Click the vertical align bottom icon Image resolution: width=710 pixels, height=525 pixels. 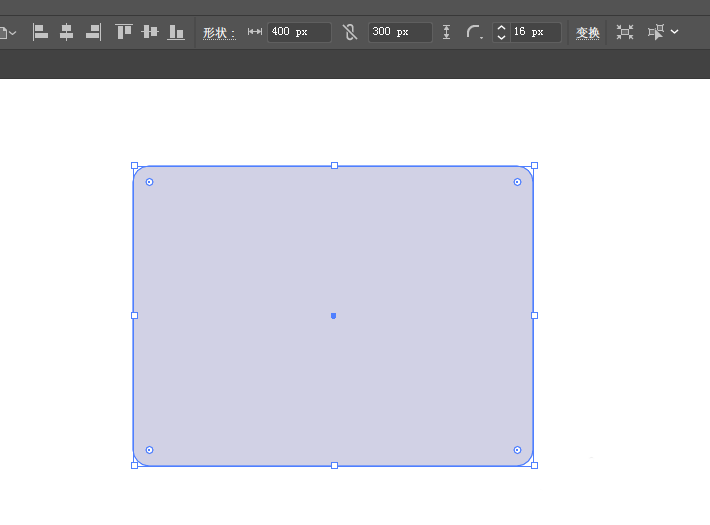click(176, 32)
